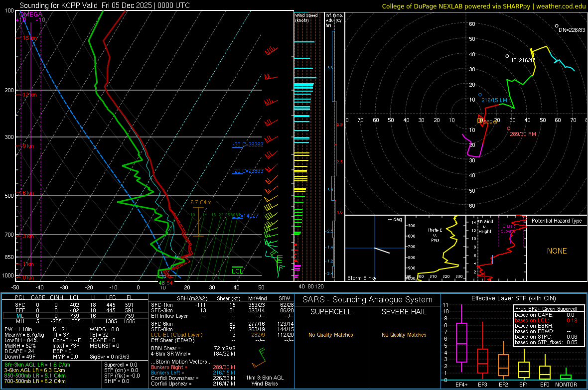
Task: Click the 'based on LCL: 0.19' line
Action: tap(546, 320)
